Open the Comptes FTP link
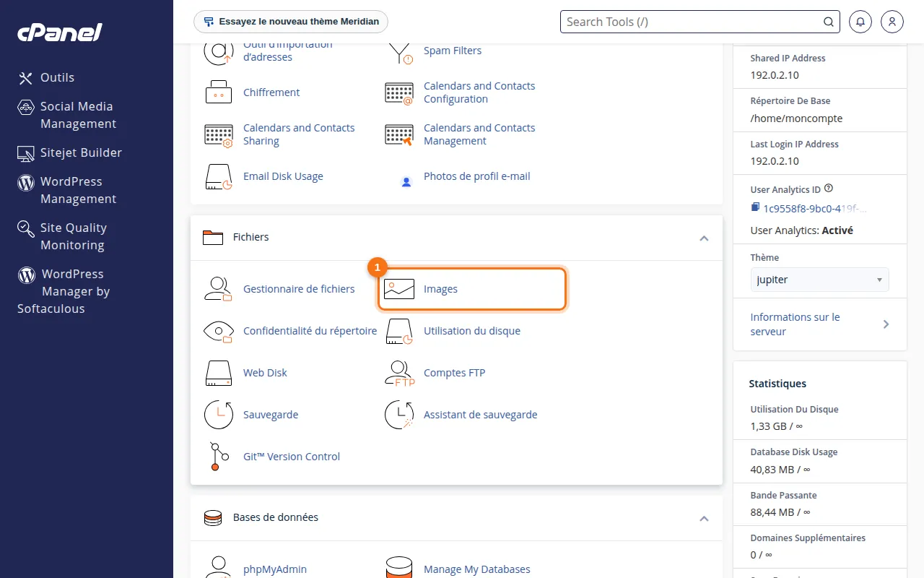The height and width of the screenshot is (578, 924). [x=454, y=373]
